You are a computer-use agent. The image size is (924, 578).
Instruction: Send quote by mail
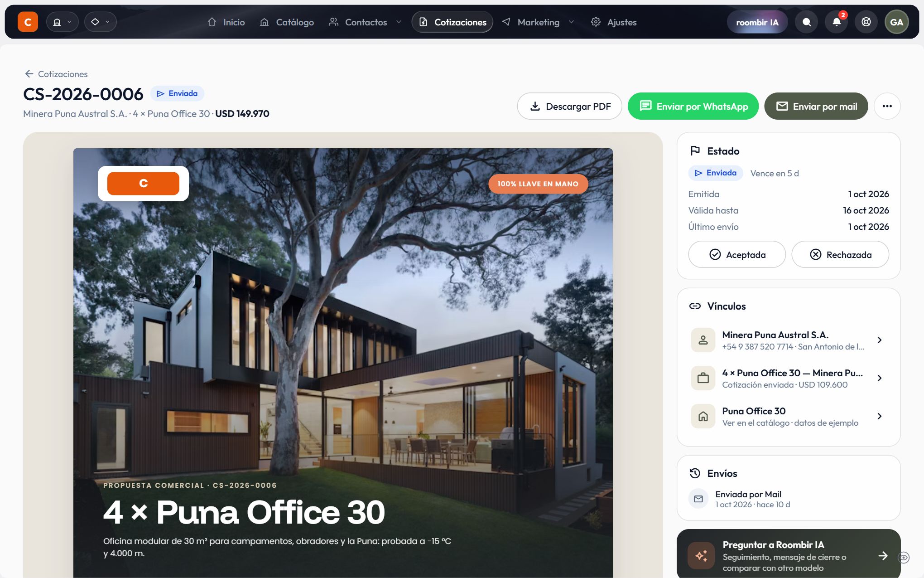(x=816, y=106)
